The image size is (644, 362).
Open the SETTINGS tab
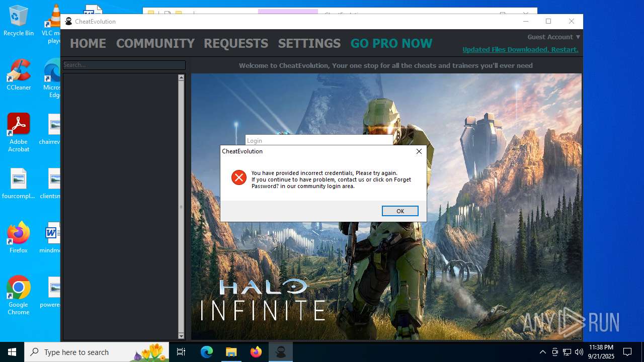click(309, 43)
